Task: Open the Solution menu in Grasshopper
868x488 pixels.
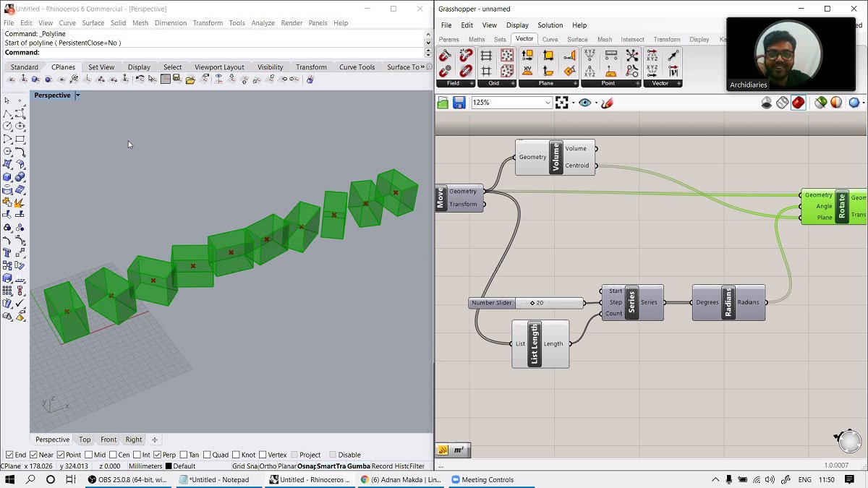Action: click(550, 25)
